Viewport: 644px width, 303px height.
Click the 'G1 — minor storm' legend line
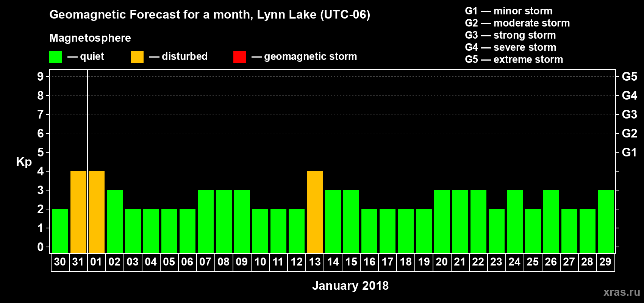tap(509, 11)
